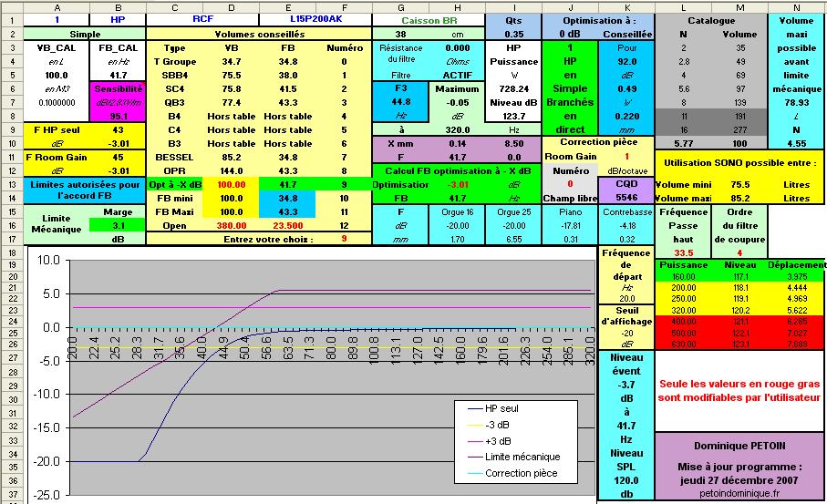827x504 pixels.
Task: Select the Caisson BR header cell
Action: click(429, 21)
